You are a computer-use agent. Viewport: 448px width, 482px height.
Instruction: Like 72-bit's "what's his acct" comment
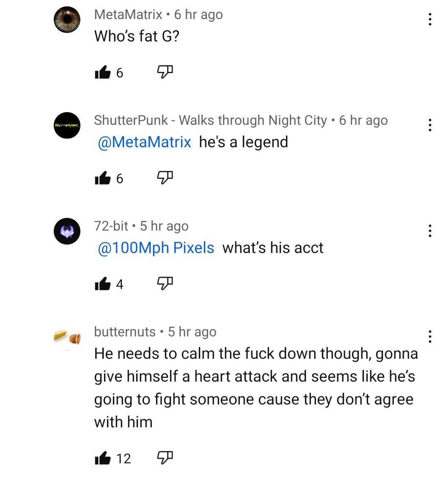[103, 284]
